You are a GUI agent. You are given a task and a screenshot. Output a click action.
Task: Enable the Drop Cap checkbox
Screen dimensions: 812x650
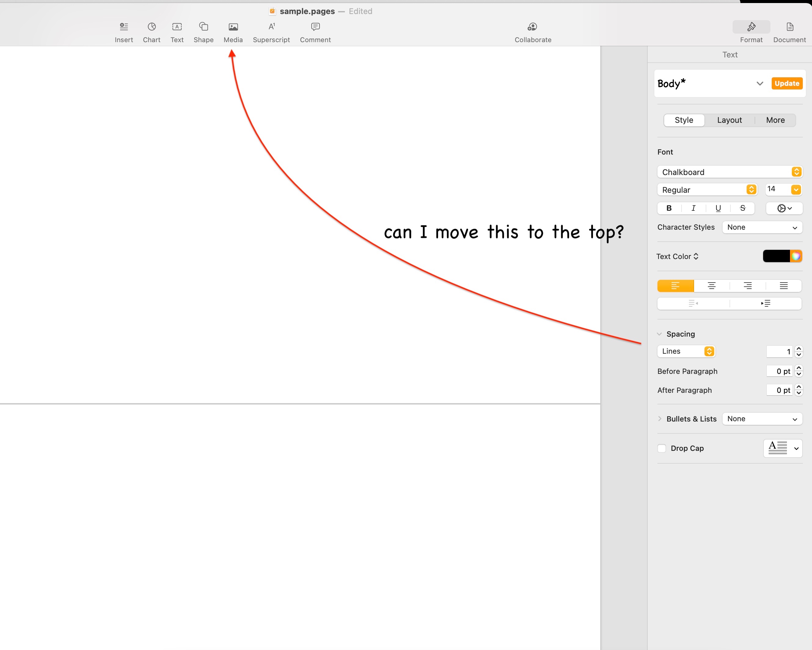662,448
